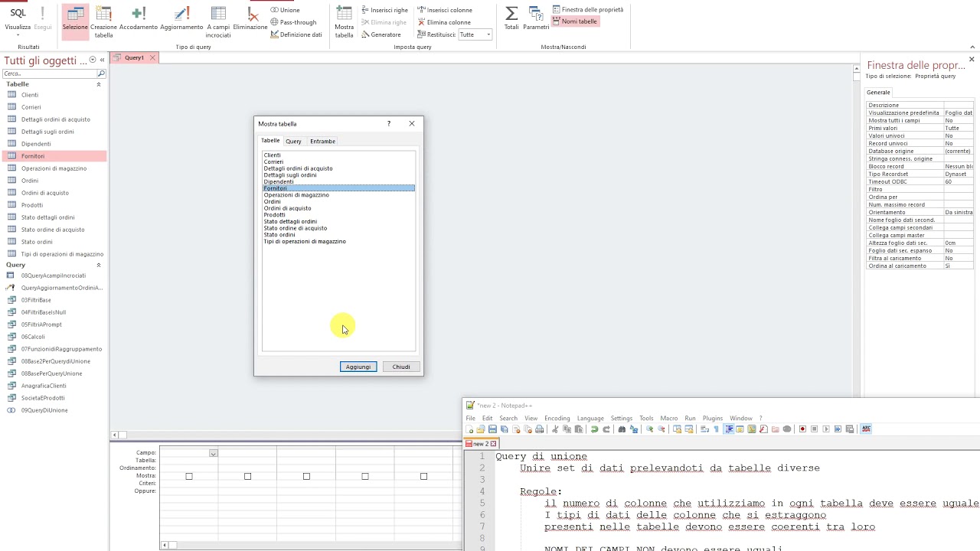Screen dimensions: 980x551
Task: Click New file icon in Notepad++ toolbar
Action: [x=470, y=429]
